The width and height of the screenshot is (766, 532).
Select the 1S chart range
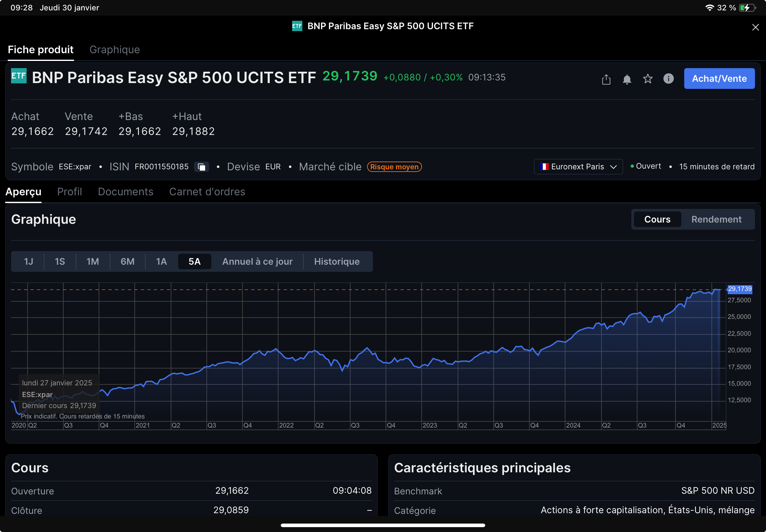60,262
